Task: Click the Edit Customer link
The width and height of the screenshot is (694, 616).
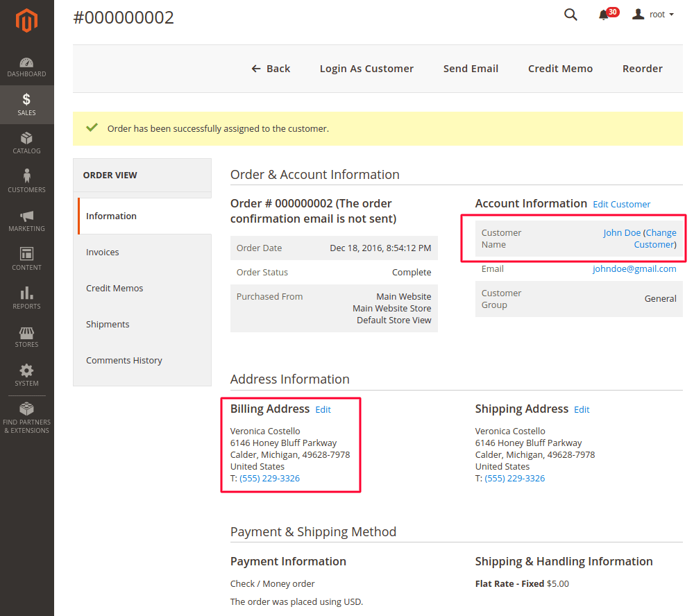Action: 621,205
